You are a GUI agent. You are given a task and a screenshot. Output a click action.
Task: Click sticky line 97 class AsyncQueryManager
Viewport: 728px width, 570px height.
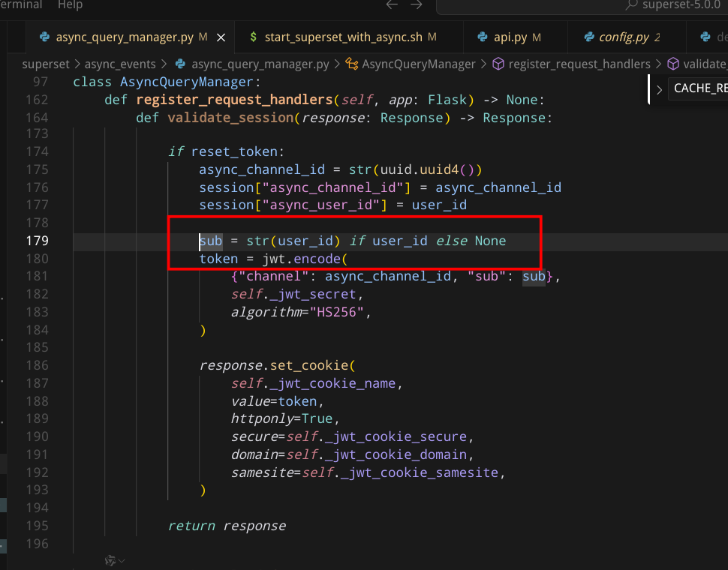(x=167, y=82)
